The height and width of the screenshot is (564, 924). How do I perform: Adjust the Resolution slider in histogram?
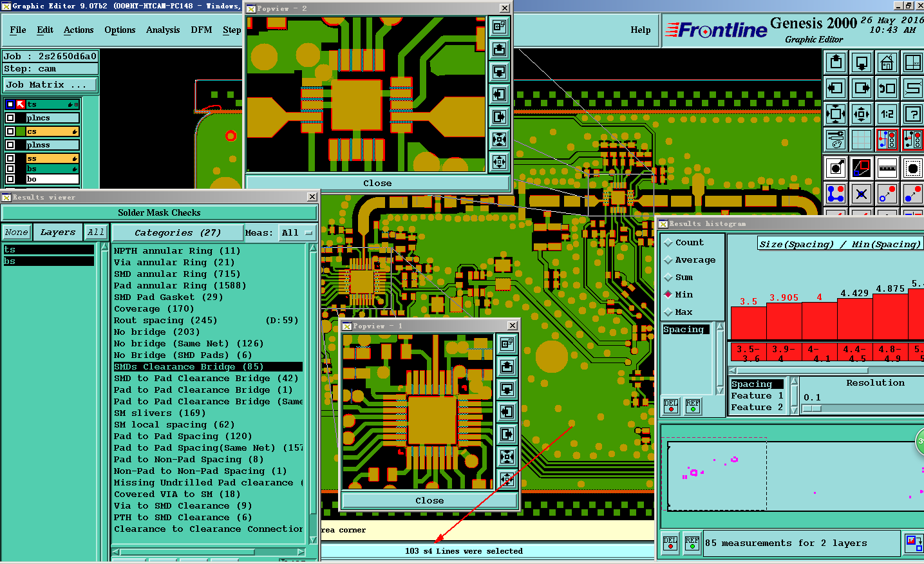(x=812, y=408)
